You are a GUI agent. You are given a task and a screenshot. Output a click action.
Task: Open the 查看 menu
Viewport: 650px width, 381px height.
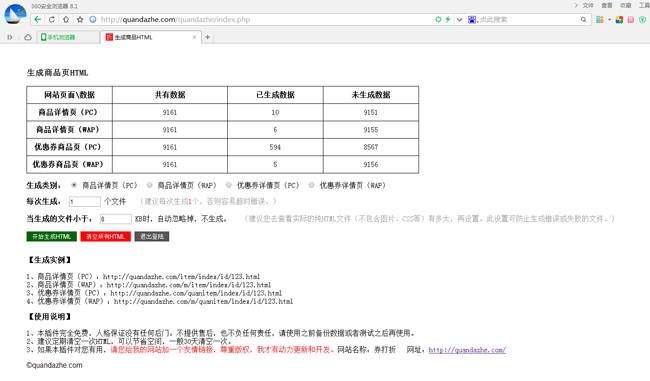click(x=607, y=5)
